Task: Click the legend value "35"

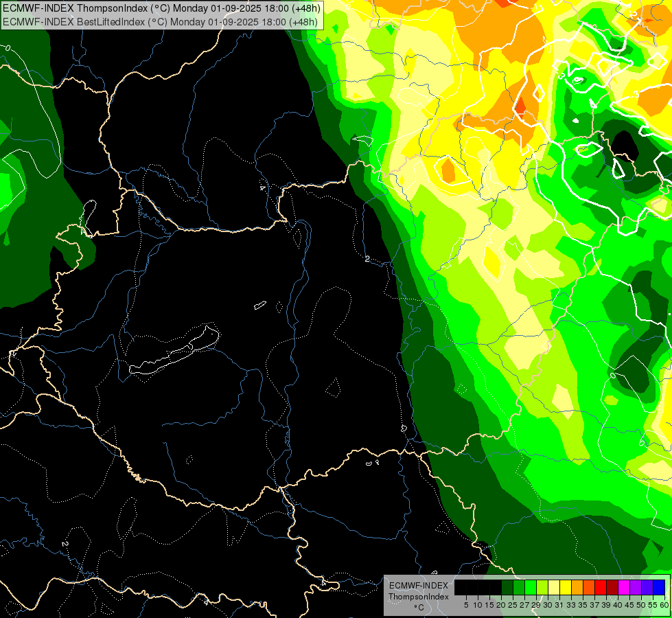Action: click(x=583, y=605)
